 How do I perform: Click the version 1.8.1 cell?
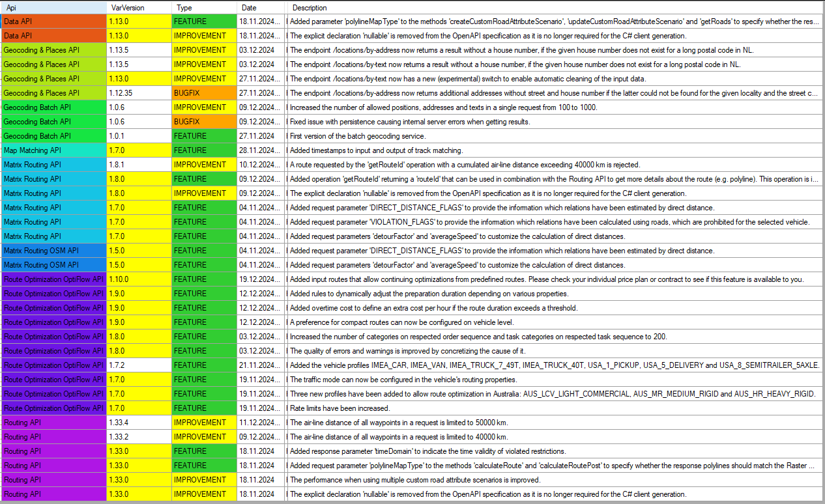(x=139, y=165)
